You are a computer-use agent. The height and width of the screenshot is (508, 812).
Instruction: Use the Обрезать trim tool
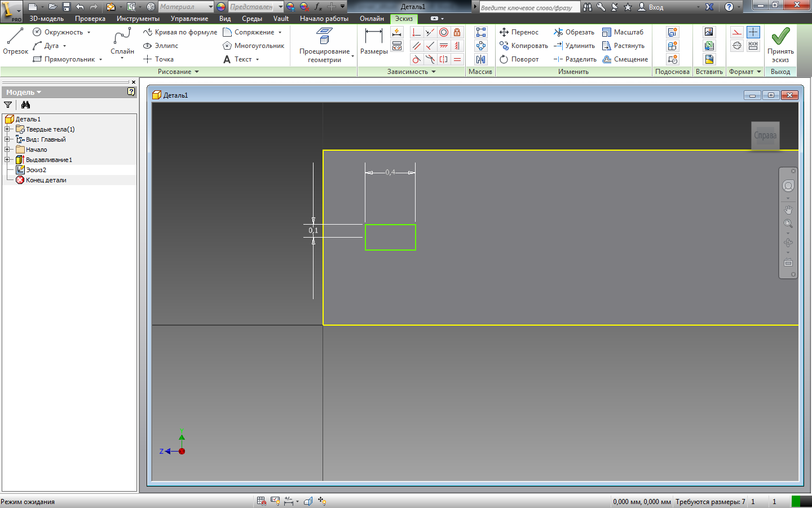pos(574,32)
